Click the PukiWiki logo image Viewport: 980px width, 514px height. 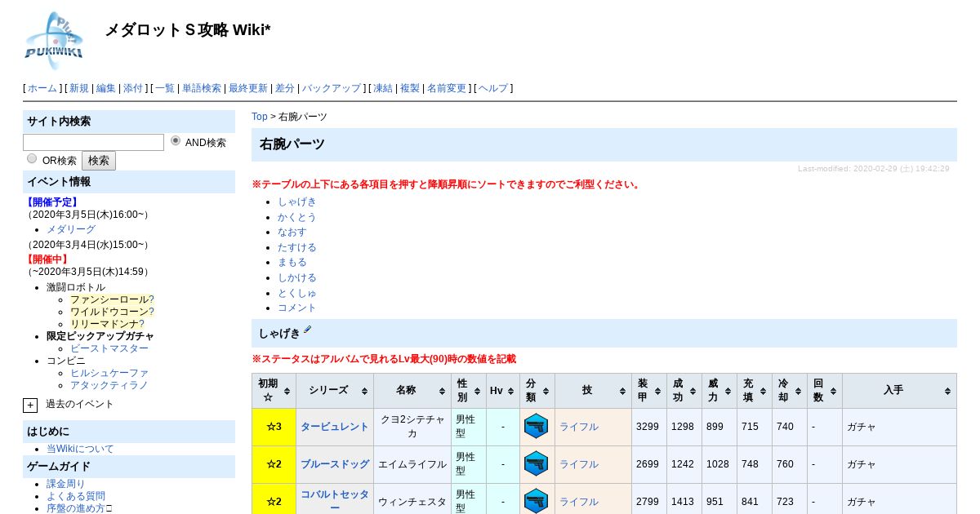pos(54,41)
